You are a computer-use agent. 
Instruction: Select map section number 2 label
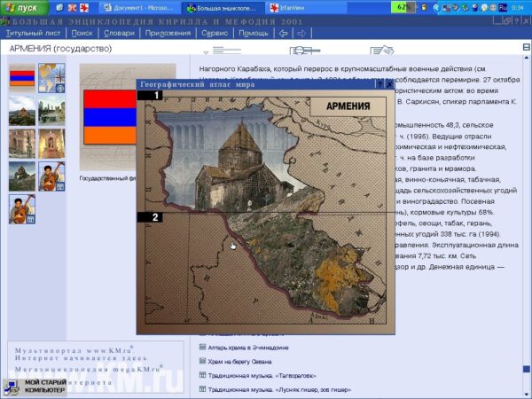point(156,217)
